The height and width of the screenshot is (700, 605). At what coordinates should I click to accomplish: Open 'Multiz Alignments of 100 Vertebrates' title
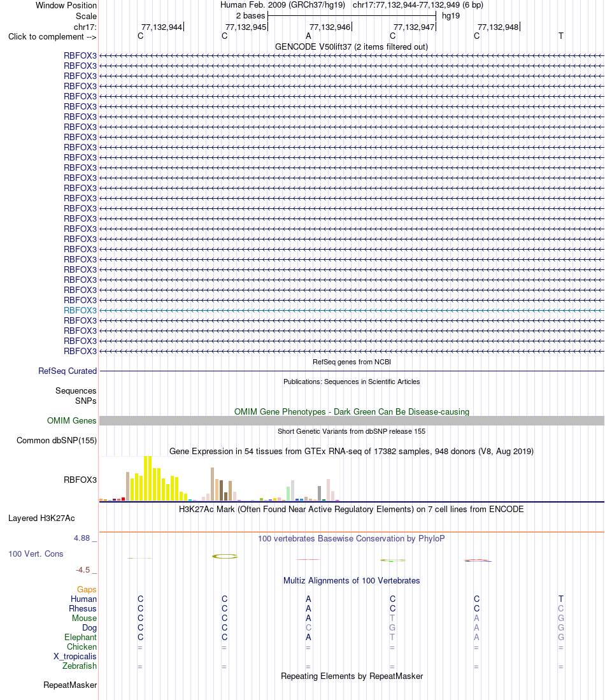click(352, 581)
